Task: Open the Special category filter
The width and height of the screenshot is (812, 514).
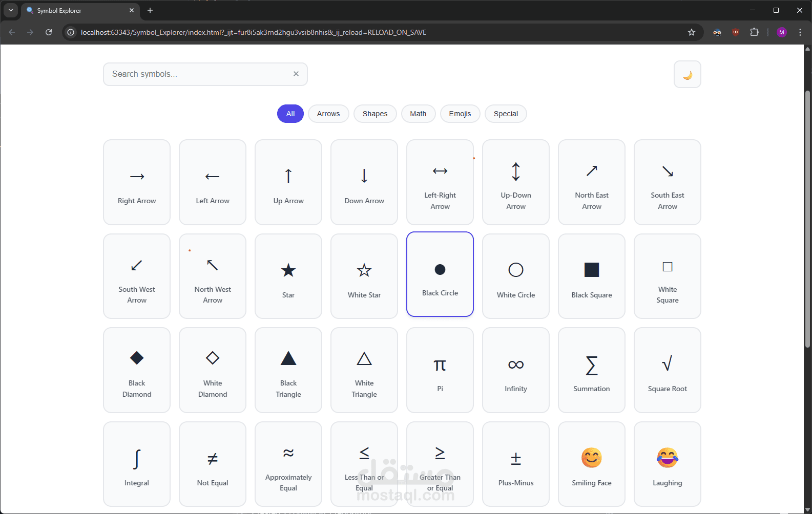Action: (506, 114)
